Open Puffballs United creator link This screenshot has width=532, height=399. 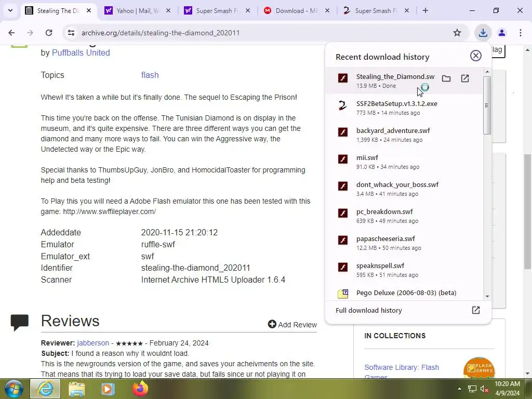coord(81,52)
